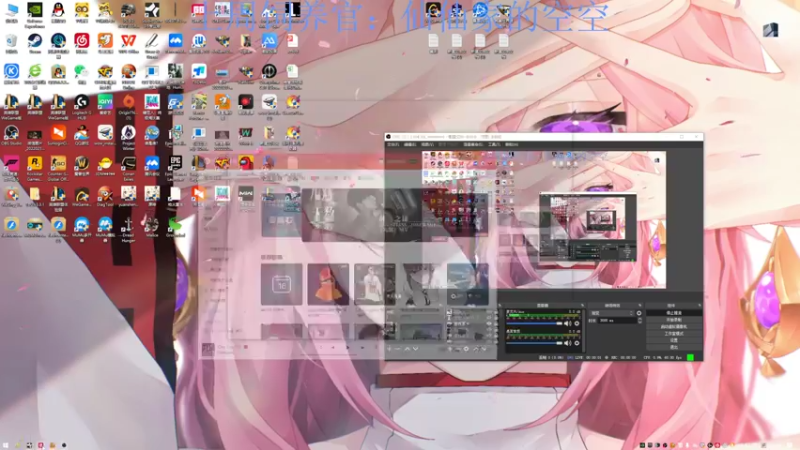Step the transition duration spinner arrows
800x450 pixels.
click(640, 320)
